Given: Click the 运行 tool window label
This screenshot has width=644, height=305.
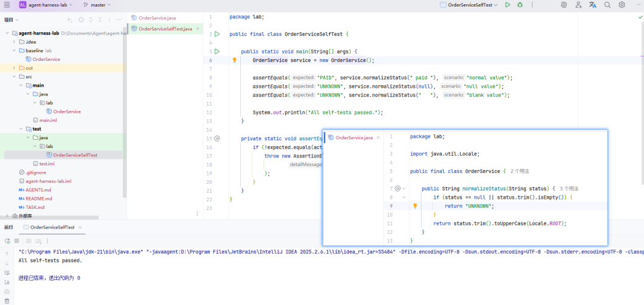Looking at the screenshot, I should tap(8, 227).
